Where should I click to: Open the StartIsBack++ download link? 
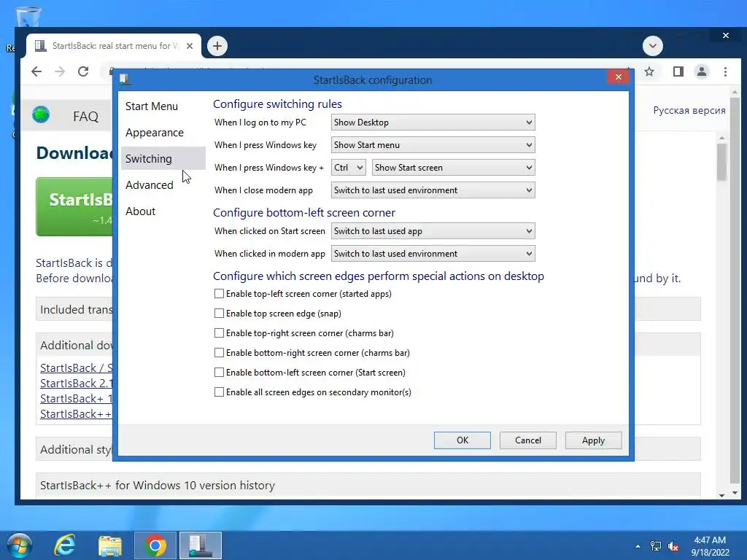pos(76,414)
